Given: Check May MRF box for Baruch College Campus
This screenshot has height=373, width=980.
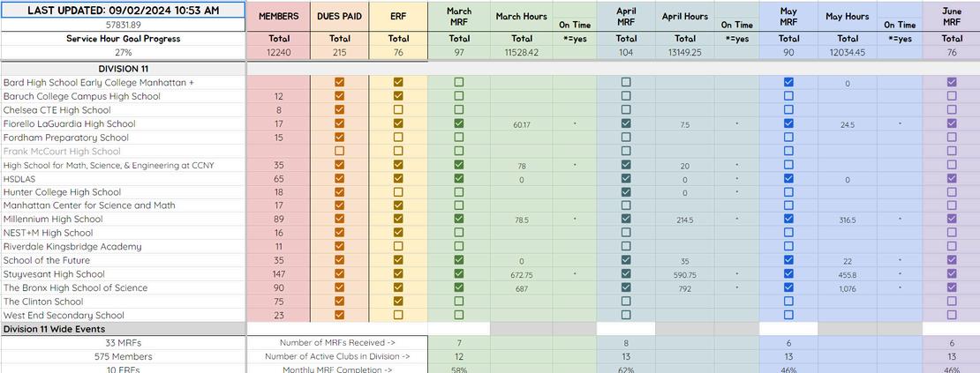Looking at the screenshot, I should click(788, 96).
